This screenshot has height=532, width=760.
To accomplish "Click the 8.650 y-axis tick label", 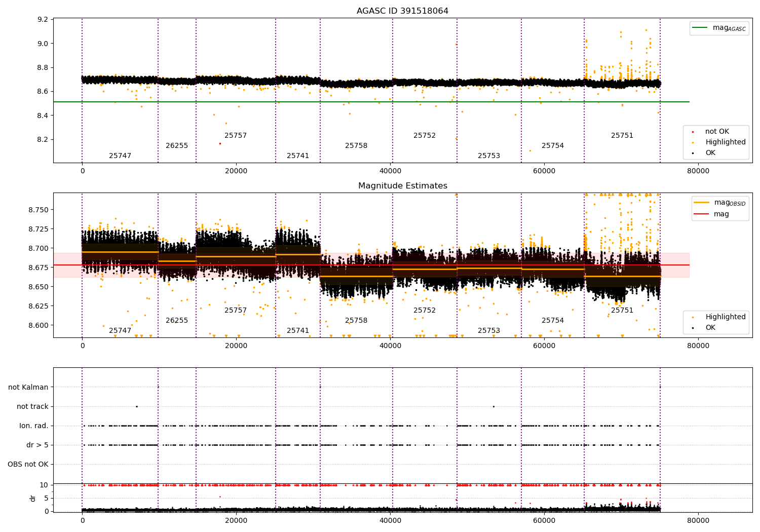I will click(39, 287).
